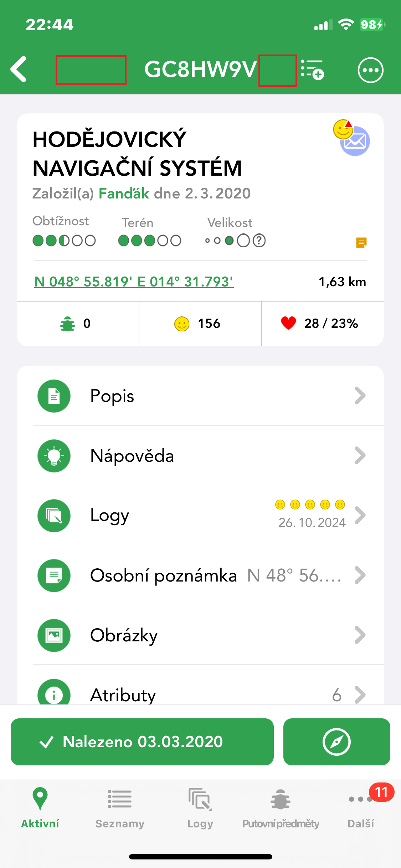Open the three-dot more options menu

[370, 70]
